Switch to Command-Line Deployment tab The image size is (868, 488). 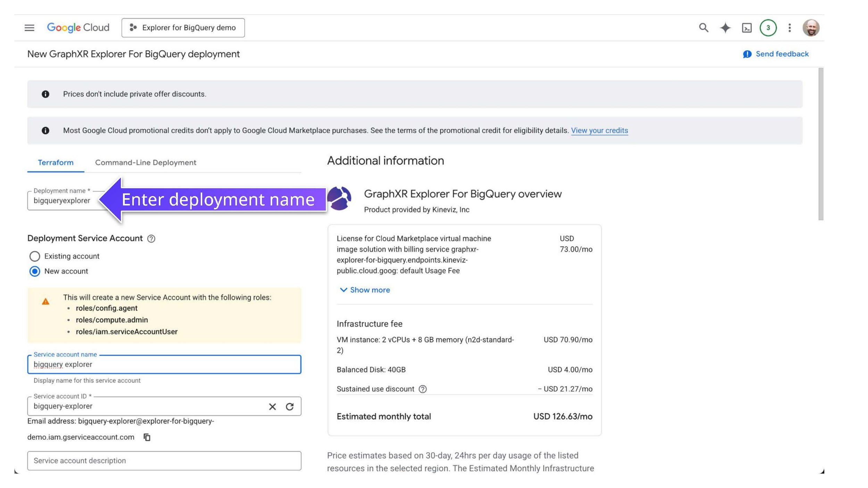[x=145, y=163]
